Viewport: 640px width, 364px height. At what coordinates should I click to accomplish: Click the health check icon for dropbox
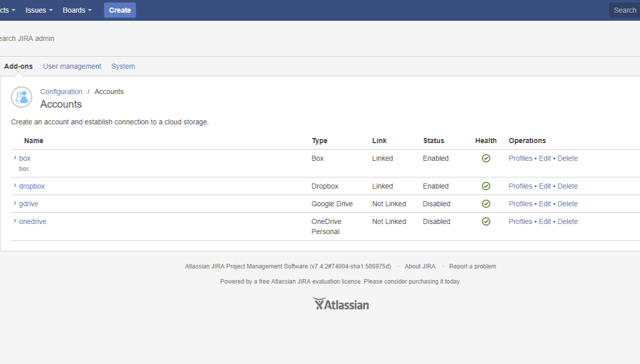tap(486, 186)
